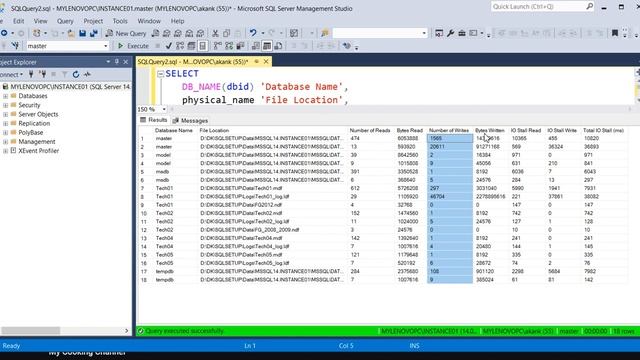The width and height of the screenshot is (640, 360).
Task: Click the Execute button
Action: pos(133,46)
